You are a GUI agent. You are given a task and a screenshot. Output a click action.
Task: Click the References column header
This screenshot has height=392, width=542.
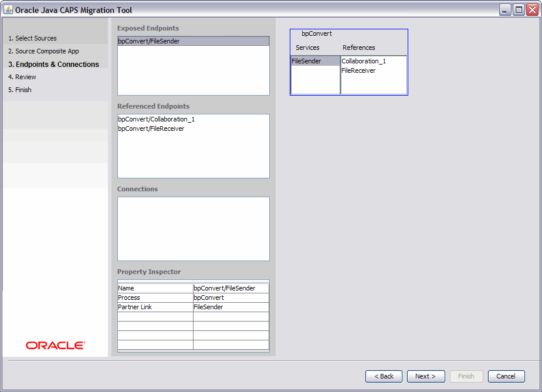tap(359, 48)
